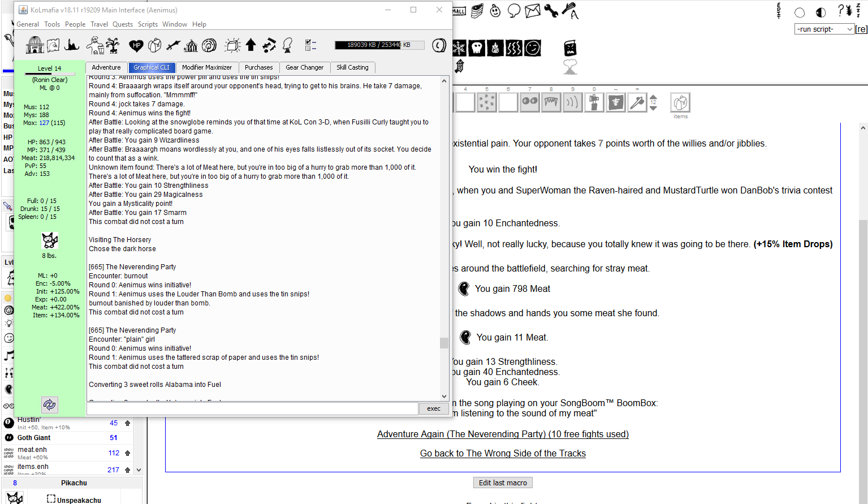Click Go back to The Wrong Side of the Tracks

[503, 453]
